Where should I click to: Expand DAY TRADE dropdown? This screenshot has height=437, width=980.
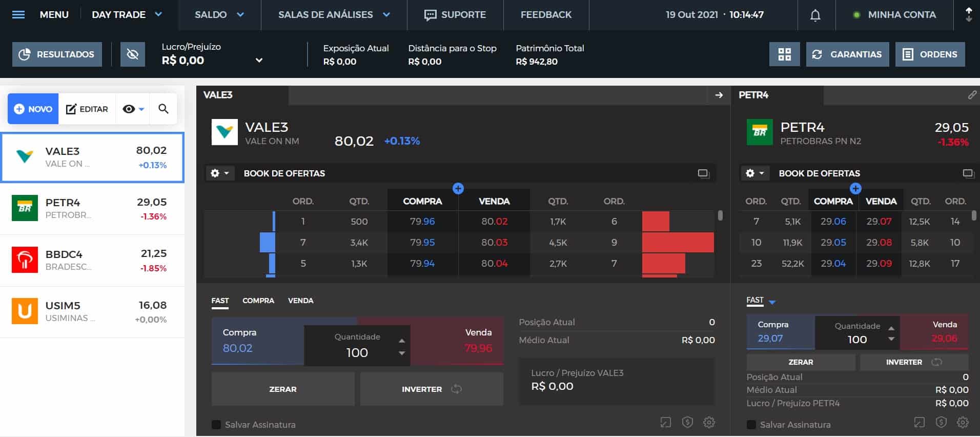click(x=158, y=14)
